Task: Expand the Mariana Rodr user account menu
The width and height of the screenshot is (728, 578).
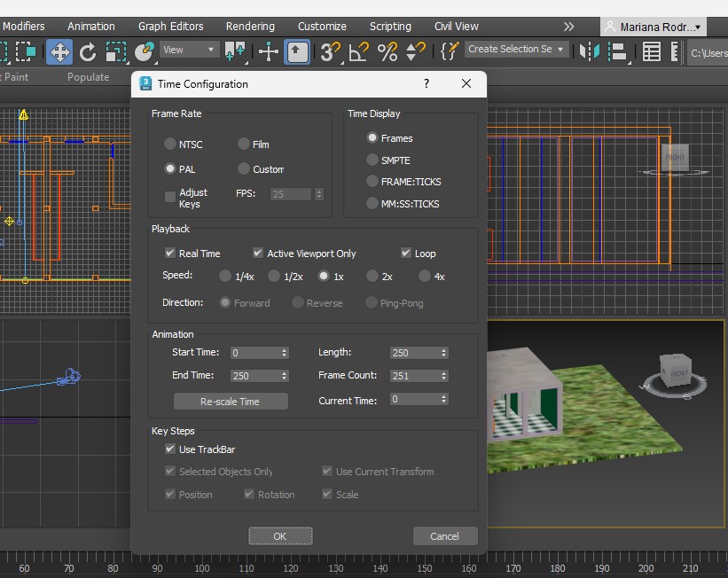Action: 654,27
